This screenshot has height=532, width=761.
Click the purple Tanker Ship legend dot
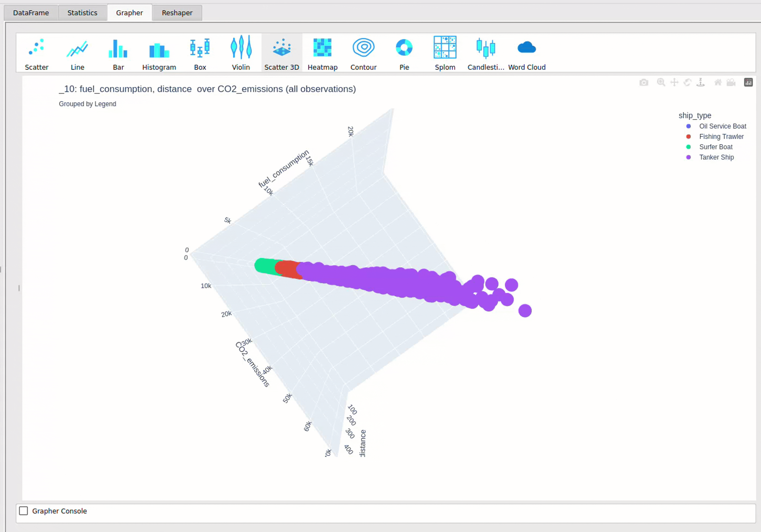pos(688,157)
